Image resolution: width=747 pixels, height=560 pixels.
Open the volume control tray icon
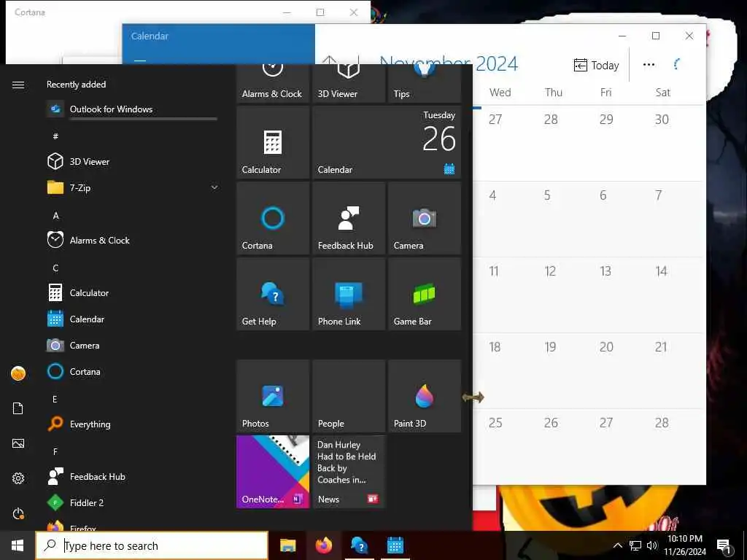tap(652, 545)
